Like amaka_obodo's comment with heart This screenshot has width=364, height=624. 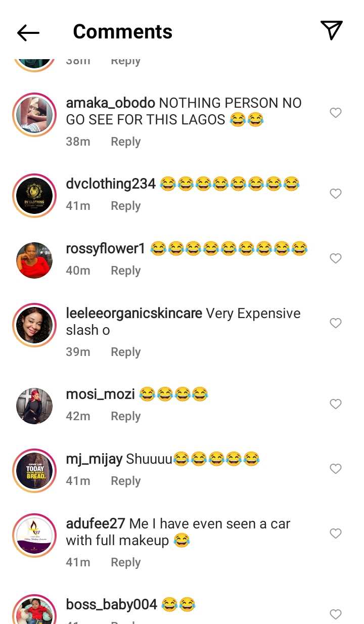[x=336, y=113]
